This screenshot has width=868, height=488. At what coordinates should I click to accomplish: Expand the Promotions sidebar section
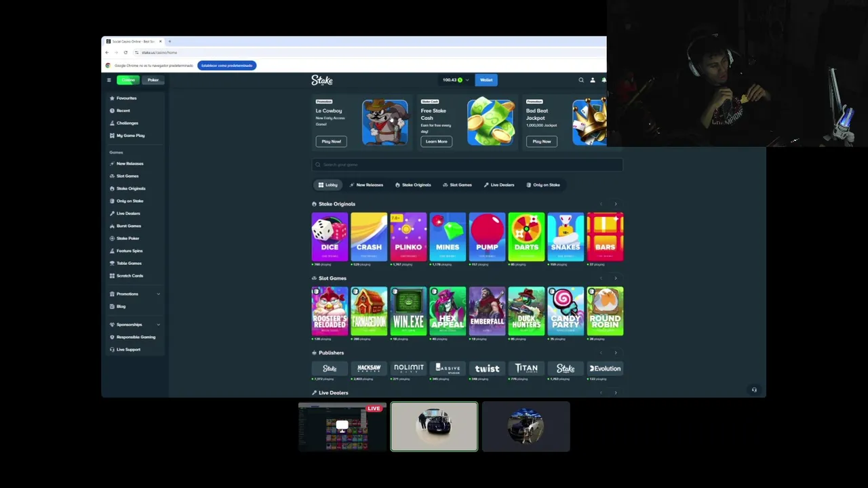pos(135,294)
